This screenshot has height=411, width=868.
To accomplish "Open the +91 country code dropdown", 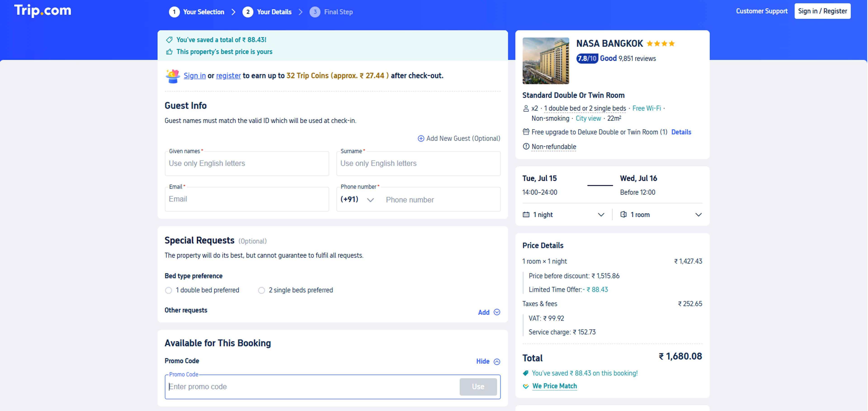I will (357, 200).
